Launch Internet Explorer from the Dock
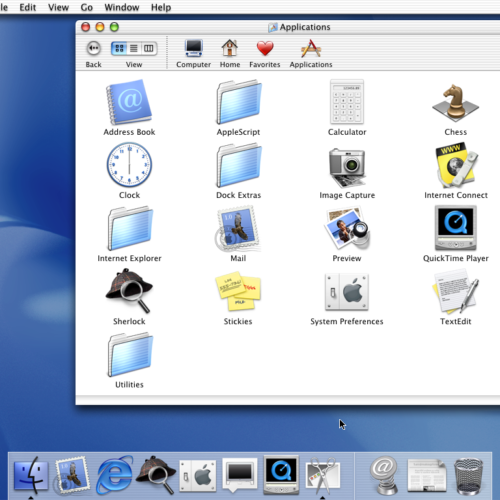Viewport: 500px width, 500px height. point(114,475)
